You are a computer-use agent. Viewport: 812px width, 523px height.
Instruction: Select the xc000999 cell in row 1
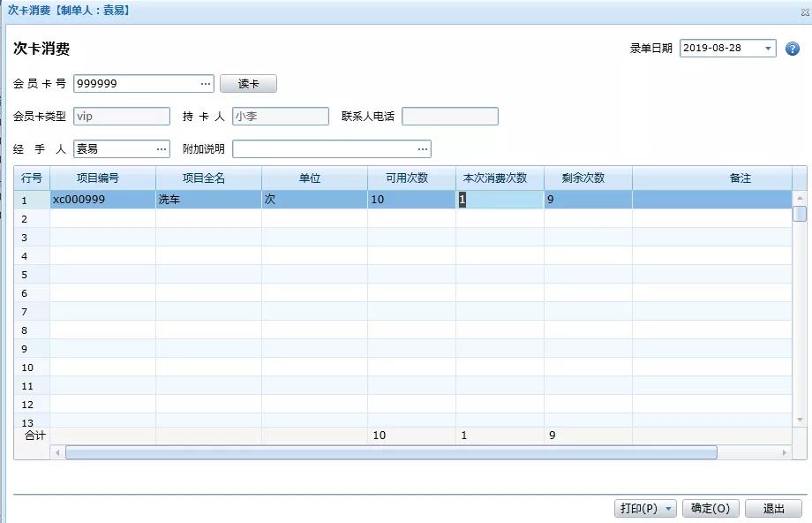pos(102,200)
